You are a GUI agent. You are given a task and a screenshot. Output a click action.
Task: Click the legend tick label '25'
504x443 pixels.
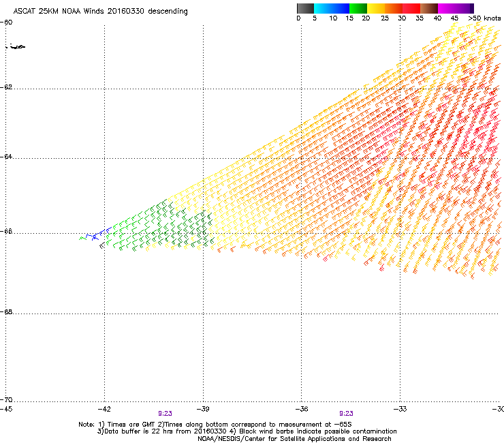pyautogui.click(x=385, y=18)
